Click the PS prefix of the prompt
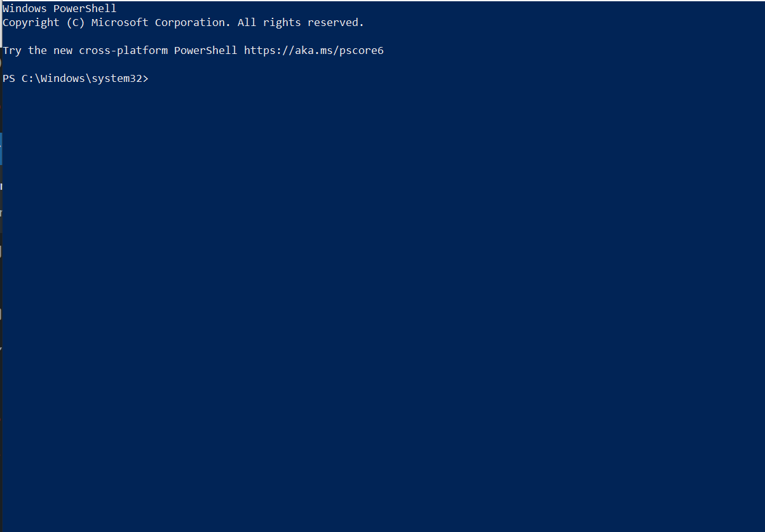Image resolution: width=765 pixels, height=532 pixels. tap(8, 78)
